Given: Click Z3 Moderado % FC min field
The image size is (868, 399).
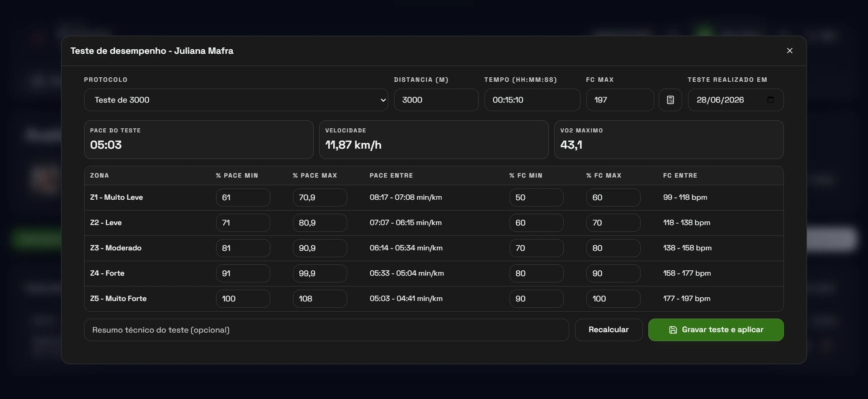Looking at the screenshot, I should 536,248.
